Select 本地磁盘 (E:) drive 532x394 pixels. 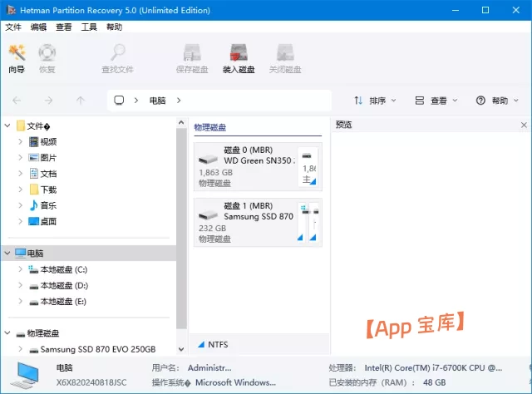[57, 302]
